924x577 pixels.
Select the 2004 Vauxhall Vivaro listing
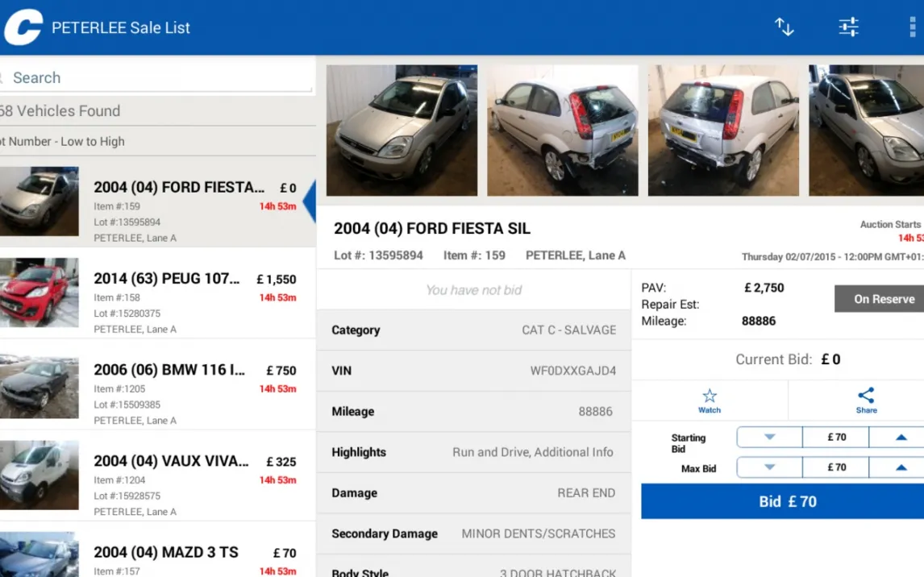coord(157,475)
